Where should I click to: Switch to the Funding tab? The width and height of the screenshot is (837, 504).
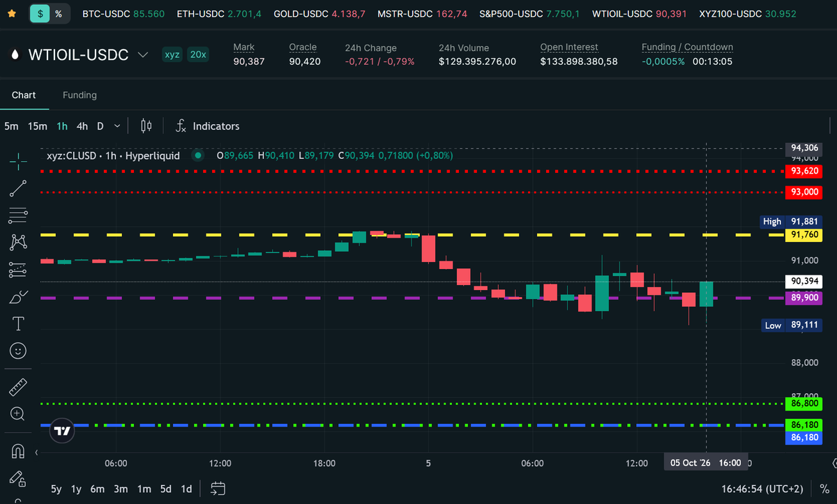pos(80,95)
